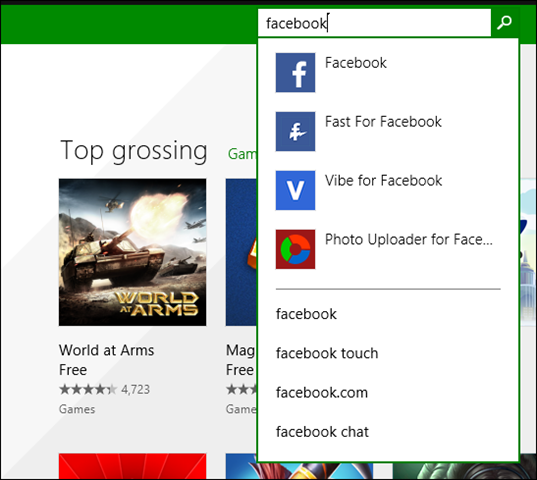The image size is (537, 480).
Task: Pick the "facebook.com" query suggestion
Action: pyautogui.click(x=322, y=393)
